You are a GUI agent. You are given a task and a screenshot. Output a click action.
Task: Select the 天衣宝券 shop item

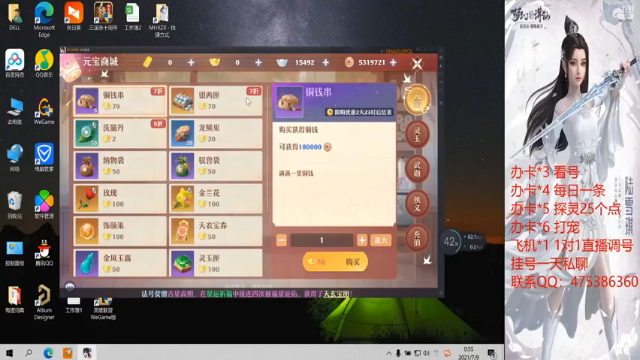(x=216, y=231)
